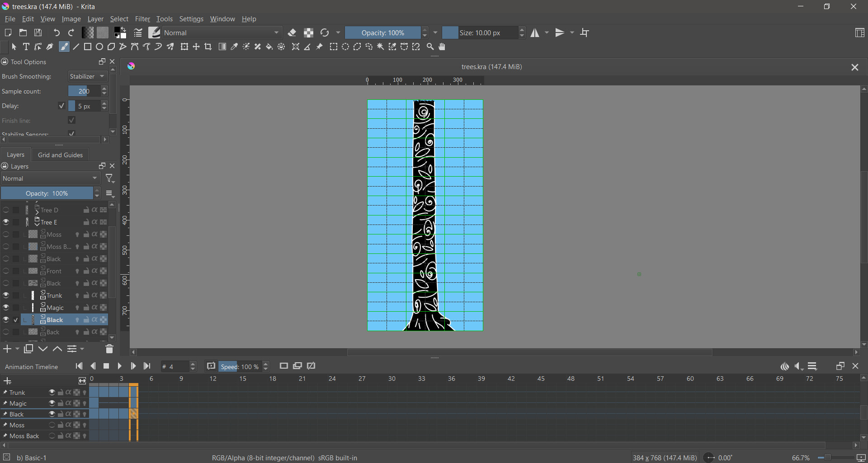The width and height of the screenshot is (868, 463).
Task: Pick the Zoom tool magnifier
Action: point(430,47)
